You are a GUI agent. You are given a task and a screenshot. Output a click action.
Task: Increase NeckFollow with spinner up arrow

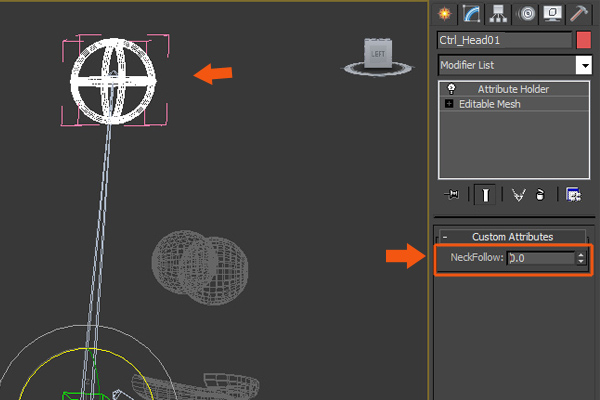pyautogui.click(x=581, y=254)
